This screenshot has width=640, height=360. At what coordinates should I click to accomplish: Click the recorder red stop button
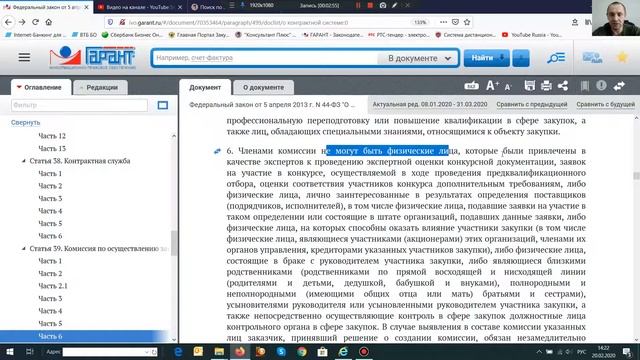[370, 5]
